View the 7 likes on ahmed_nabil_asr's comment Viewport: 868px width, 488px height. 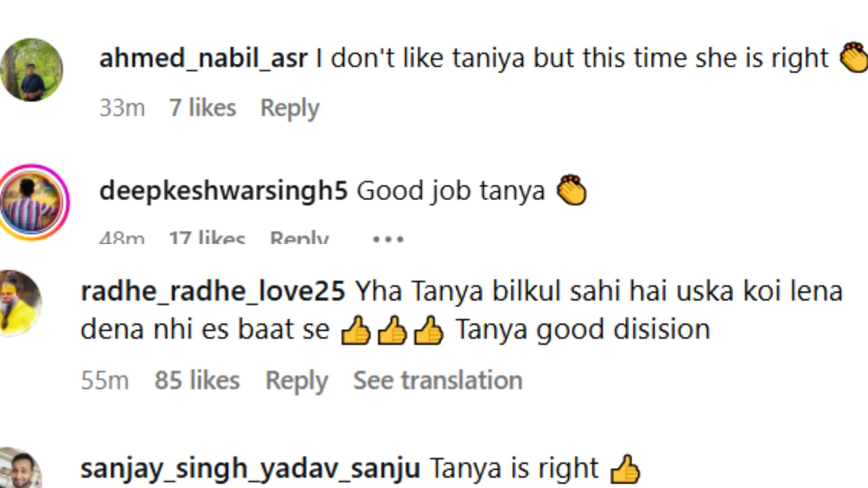pyautogui.click(x=203, y=108)
